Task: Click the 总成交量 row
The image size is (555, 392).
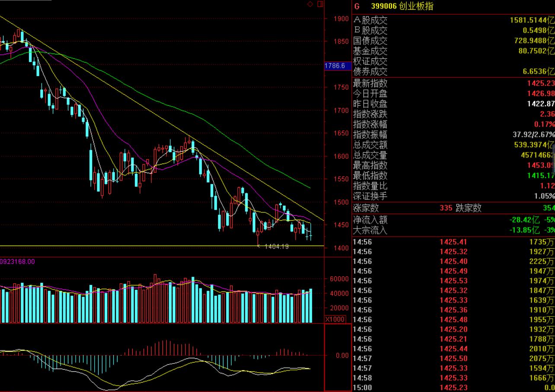Action: [x=454, y=155]
